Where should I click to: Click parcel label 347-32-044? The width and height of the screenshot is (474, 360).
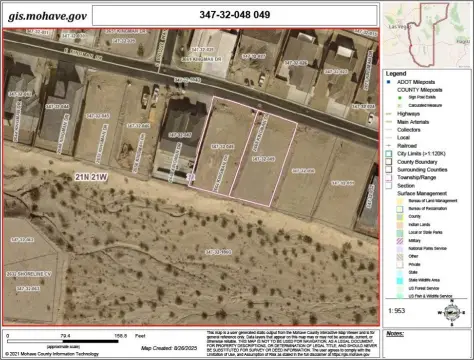(57, 107)
